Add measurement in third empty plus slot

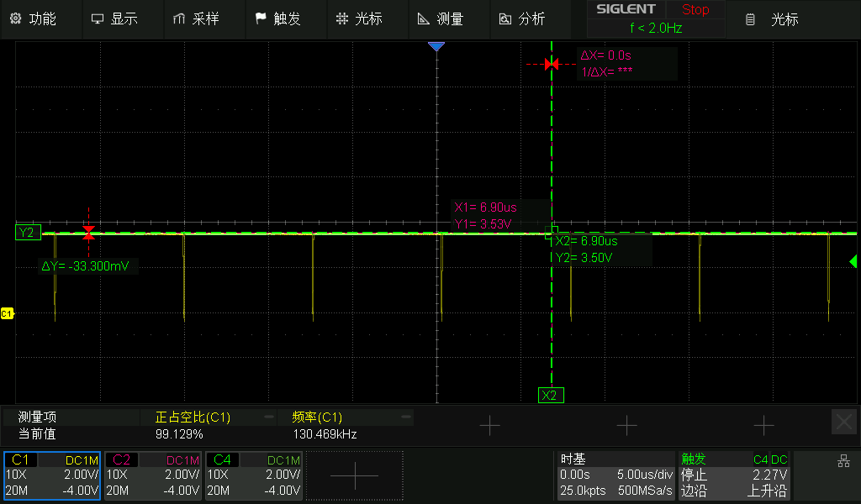[763, 425]
